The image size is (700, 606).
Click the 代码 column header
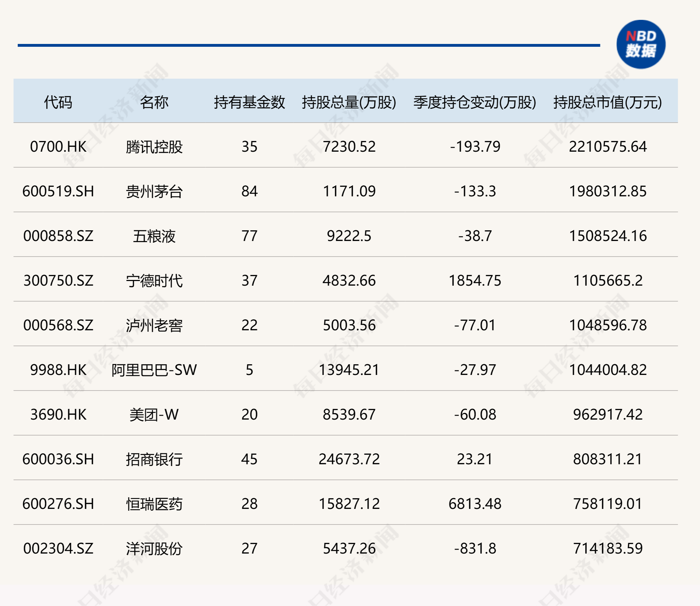tap(58, 102)
